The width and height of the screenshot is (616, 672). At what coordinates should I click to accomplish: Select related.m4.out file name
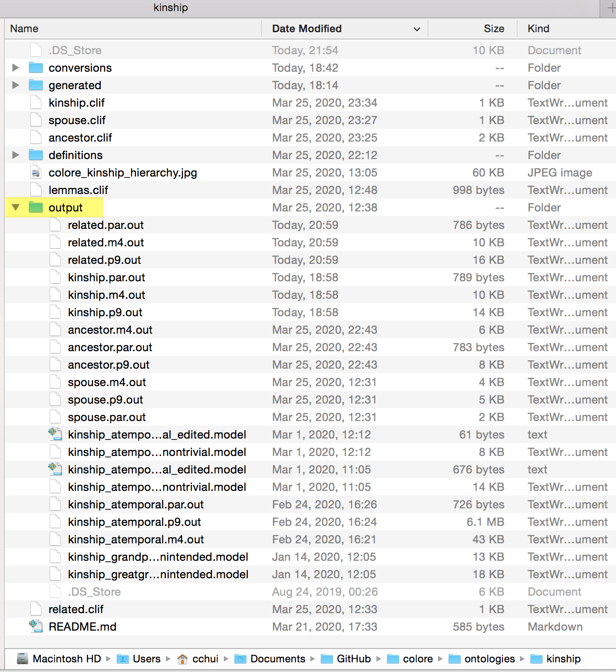coord(106,242)
